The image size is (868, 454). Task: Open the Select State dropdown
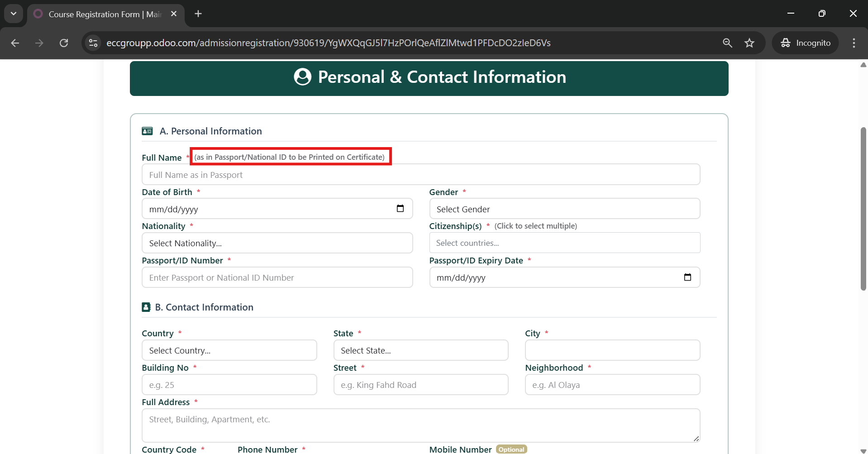pyautogui.click(x=420, y=350)
